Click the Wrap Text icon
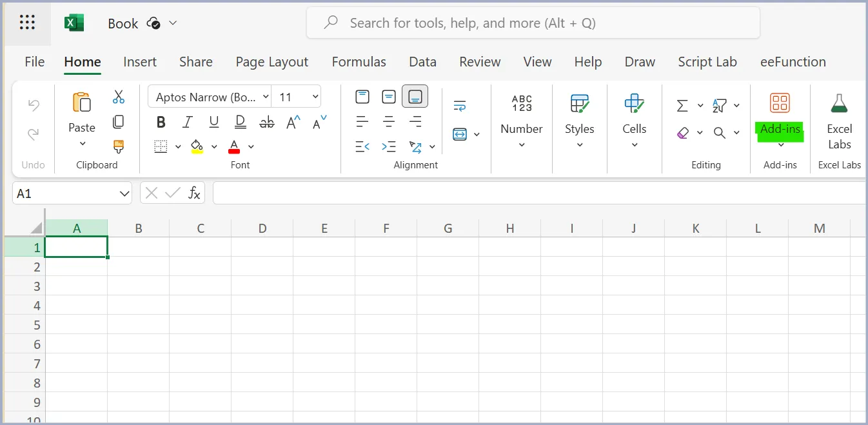 point(459,105)
